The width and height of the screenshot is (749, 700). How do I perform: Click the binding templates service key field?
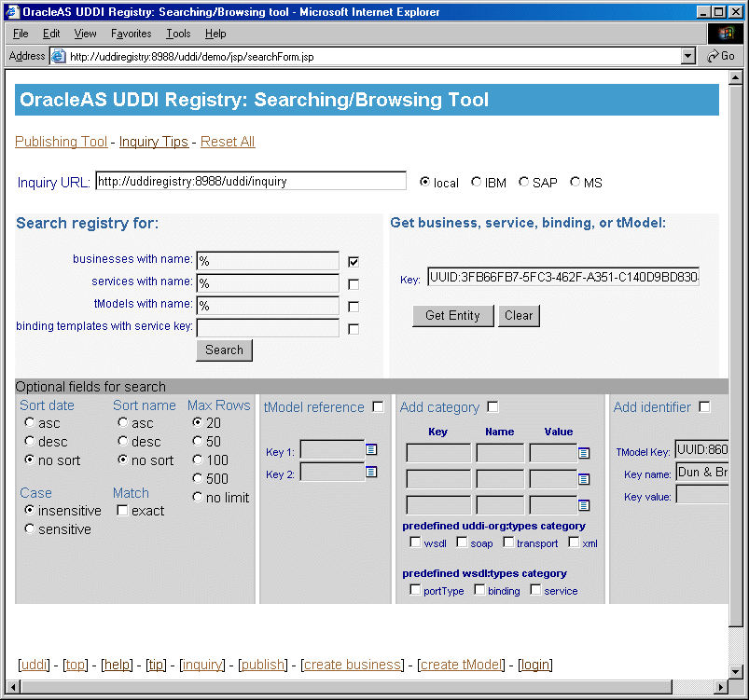tap(268, 328)
